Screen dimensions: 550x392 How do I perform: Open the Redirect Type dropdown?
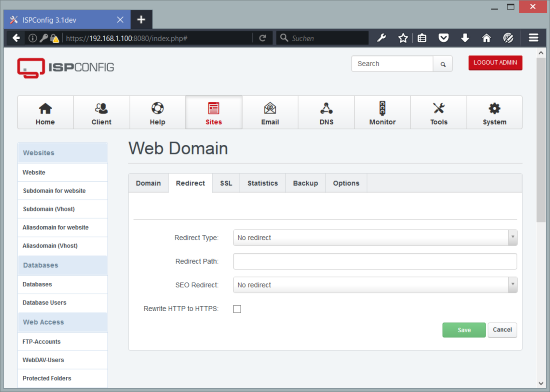[375, 238]
